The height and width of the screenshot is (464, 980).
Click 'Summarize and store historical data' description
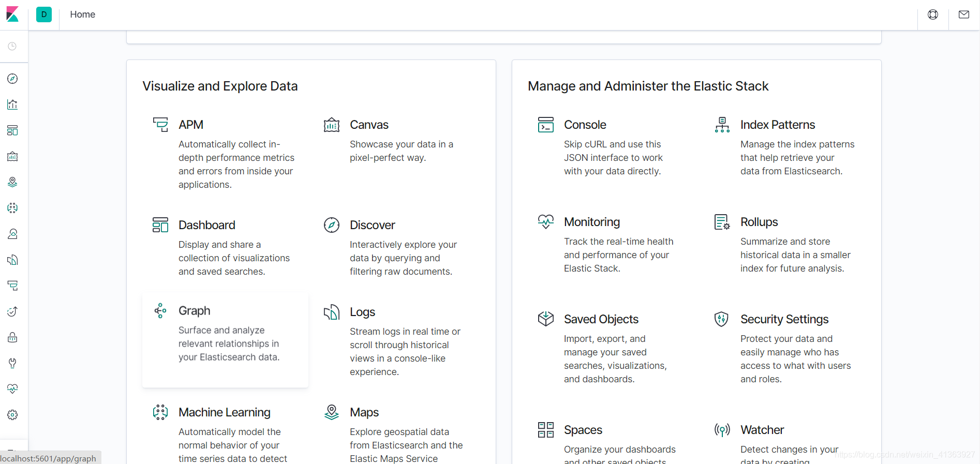click(x=795, y=255)
